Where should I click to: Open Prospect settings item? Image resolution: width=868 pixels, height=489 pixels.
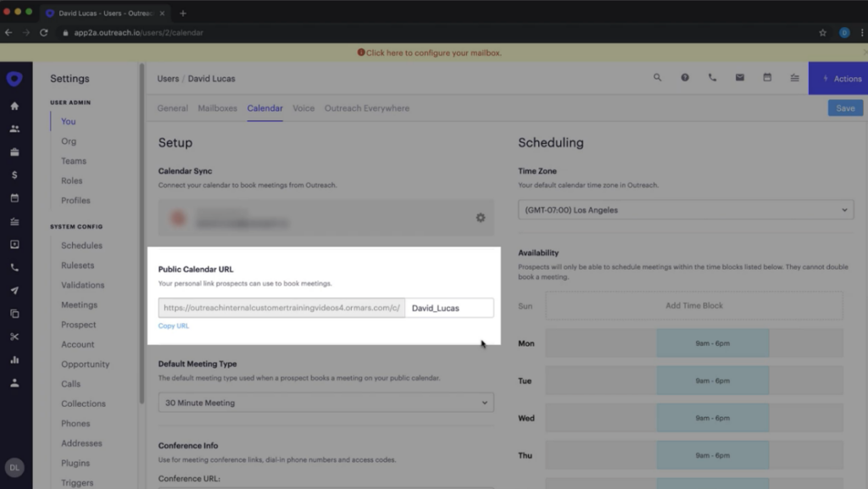point(78,325)
